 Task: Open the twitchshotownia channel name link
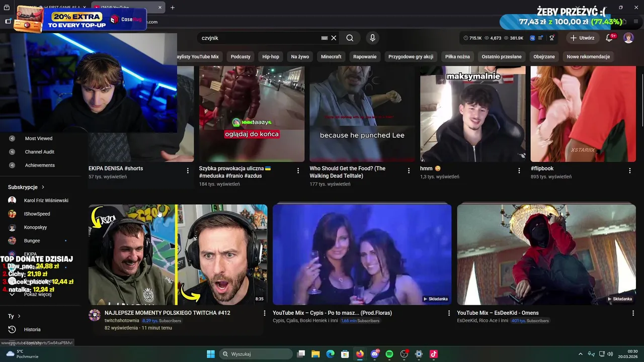[122, 321]
